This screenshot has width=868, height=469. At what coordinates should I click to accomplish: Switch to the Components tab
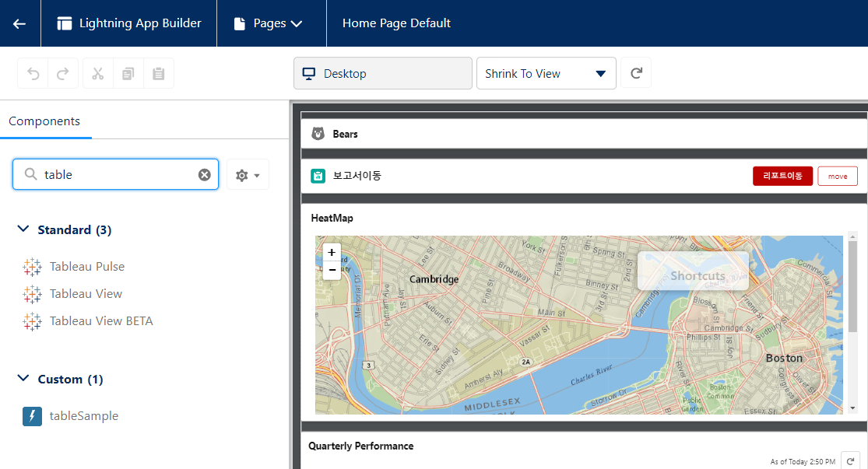click(44, 121)
